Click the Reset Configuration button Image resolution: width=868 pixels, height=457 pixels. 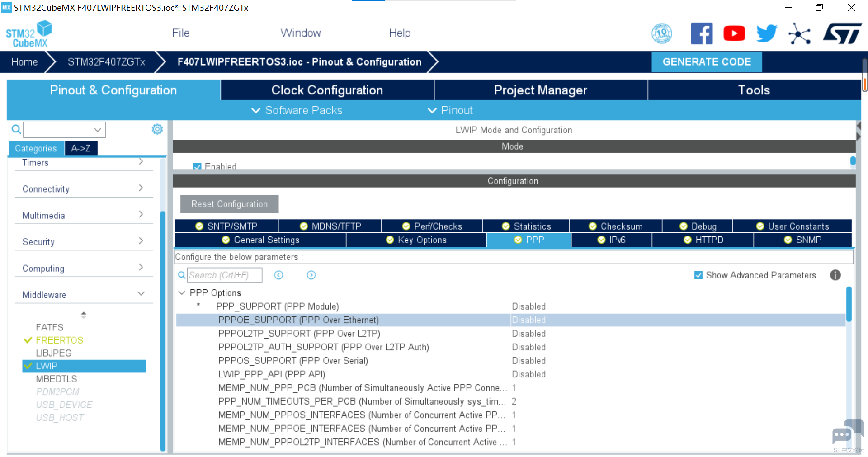tap(229, 204)
